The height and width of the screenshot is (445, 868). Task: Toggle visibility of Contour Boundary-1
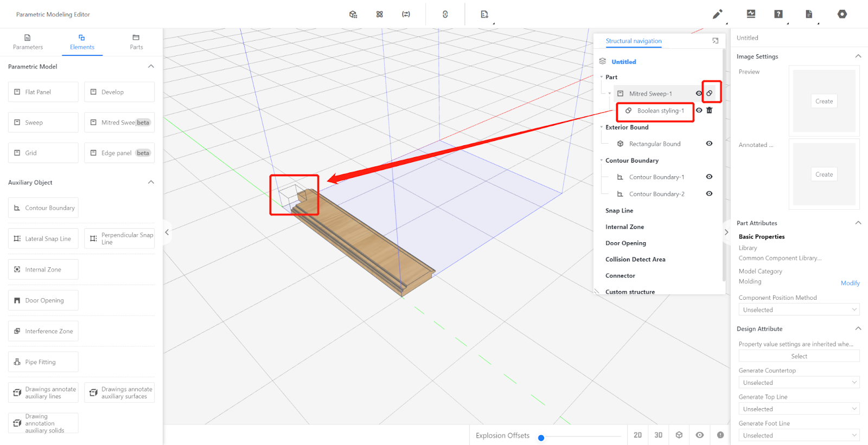point(709,177)
